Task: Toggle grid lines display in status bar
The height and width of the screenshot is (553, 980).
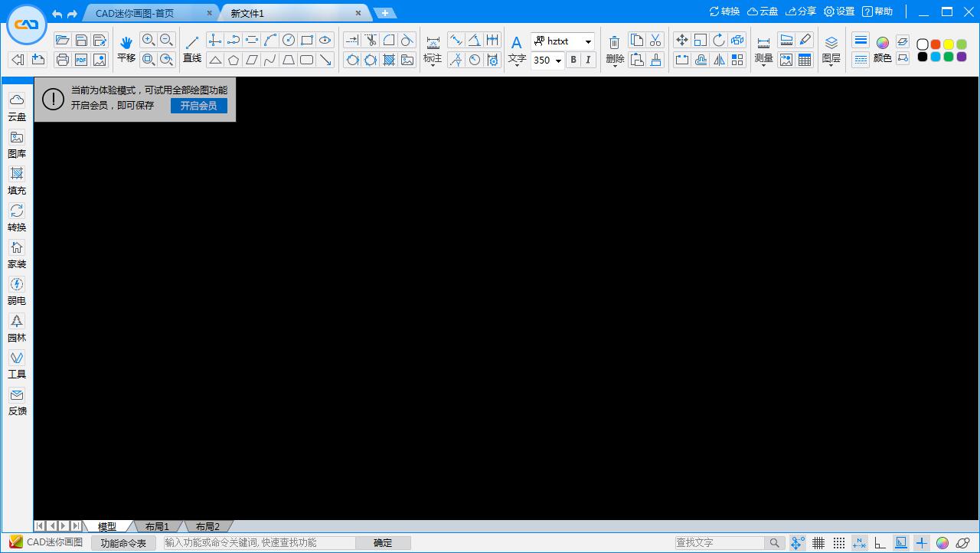Action: pyautogui.click(x=818, y=543)
